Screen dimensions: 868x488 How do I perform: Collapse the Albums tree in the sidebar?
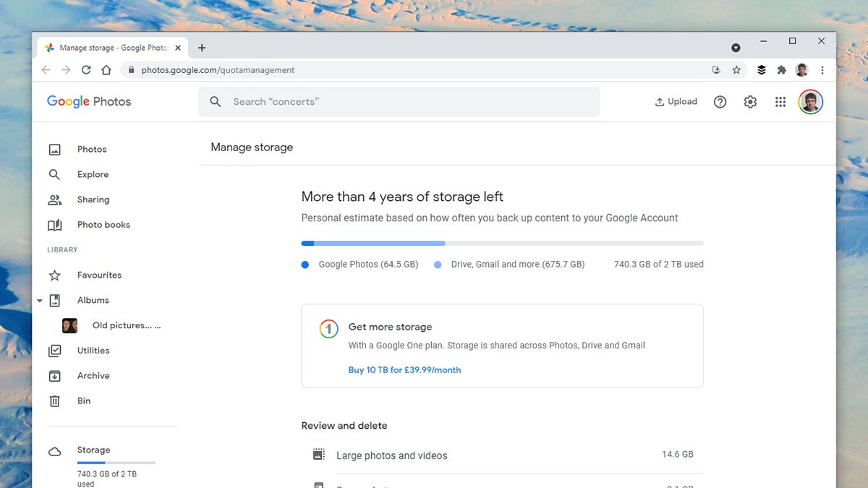coord(40,300)
